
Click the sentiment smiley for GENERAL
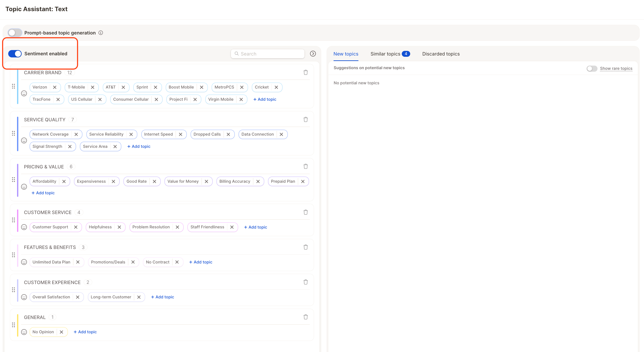tap(24, 332)
